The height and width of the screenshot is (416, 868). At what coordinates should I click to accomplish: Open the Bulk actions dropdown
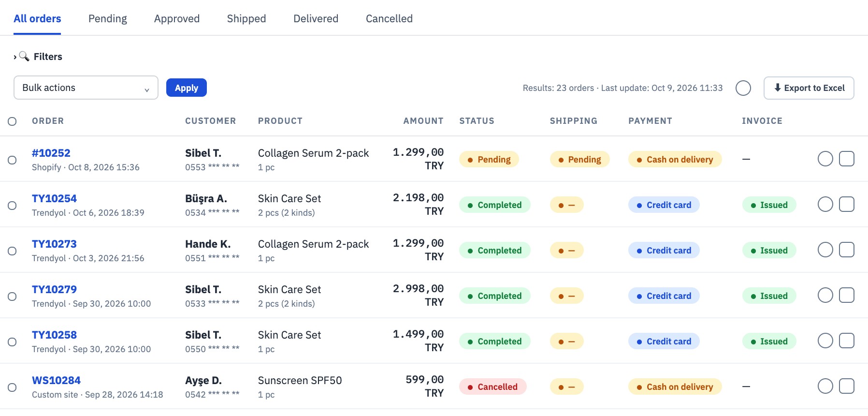[x=86, y=88]
